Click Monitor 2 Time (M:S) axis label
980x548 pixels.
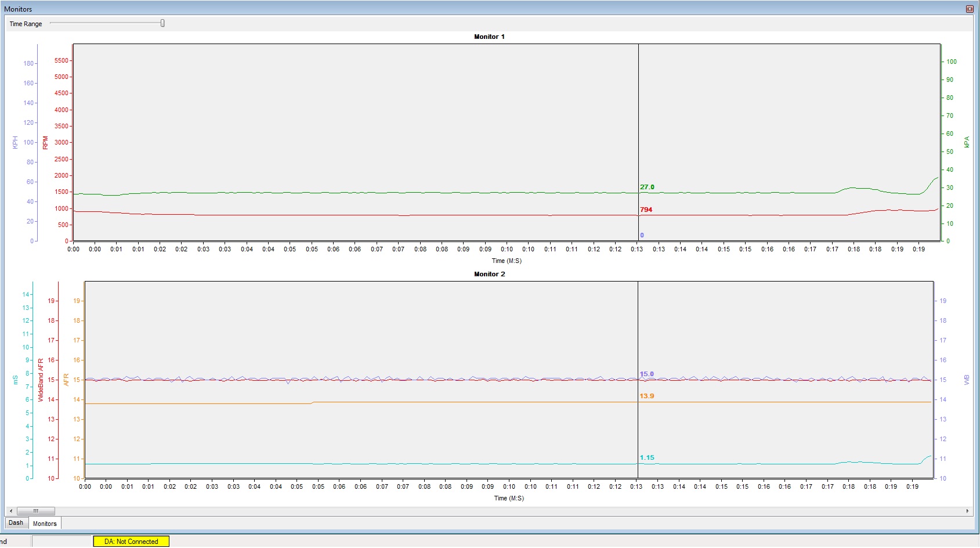coord(509,498)
